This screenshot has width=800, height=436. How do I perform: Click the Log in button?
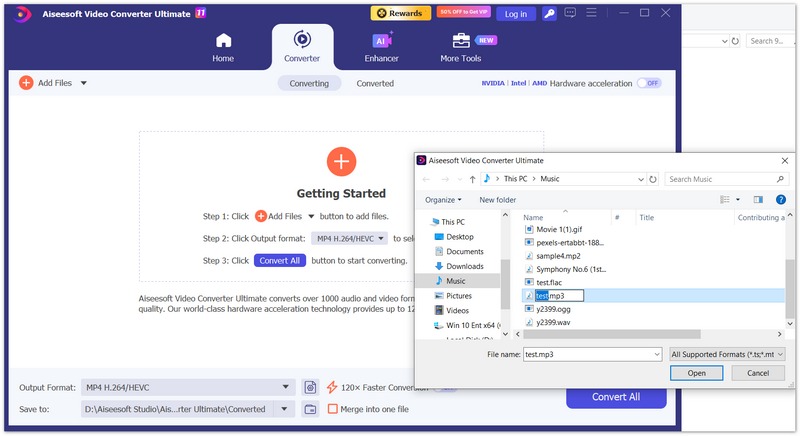click(x=516, y=14)
